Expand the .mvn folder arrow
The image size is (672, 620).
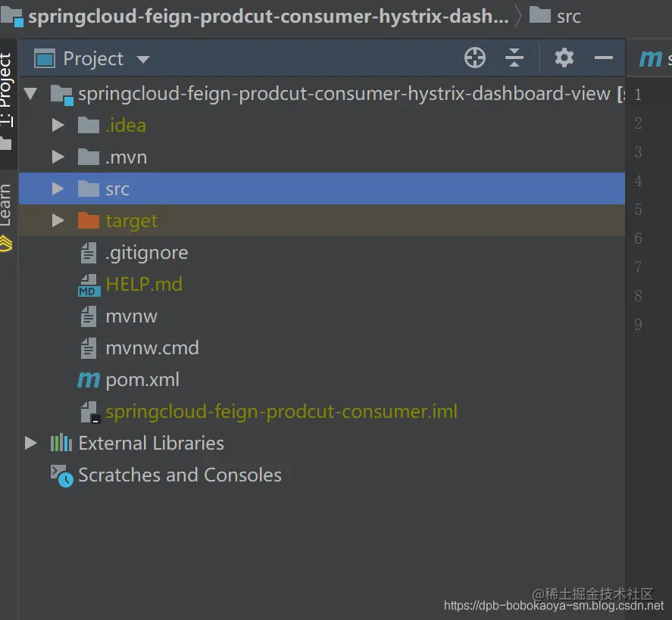pos(58,157)
